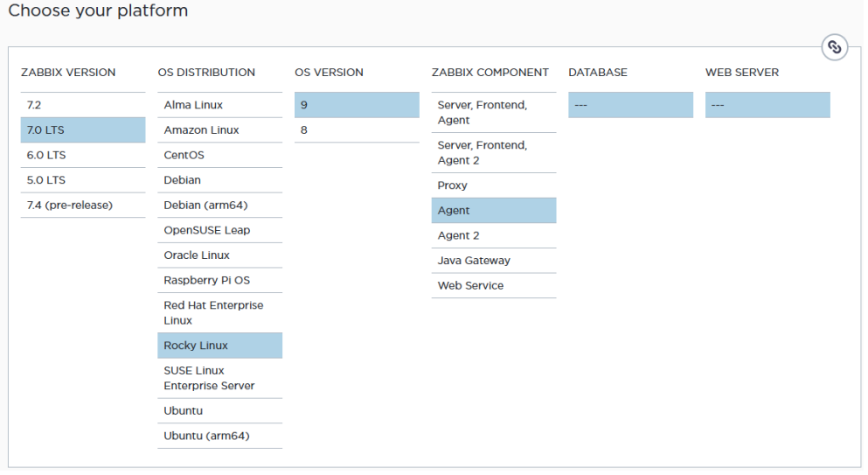Select Ubuntu (arm64) distribution
The width and height of the screenshot is (868, 475).
[219, 436]
